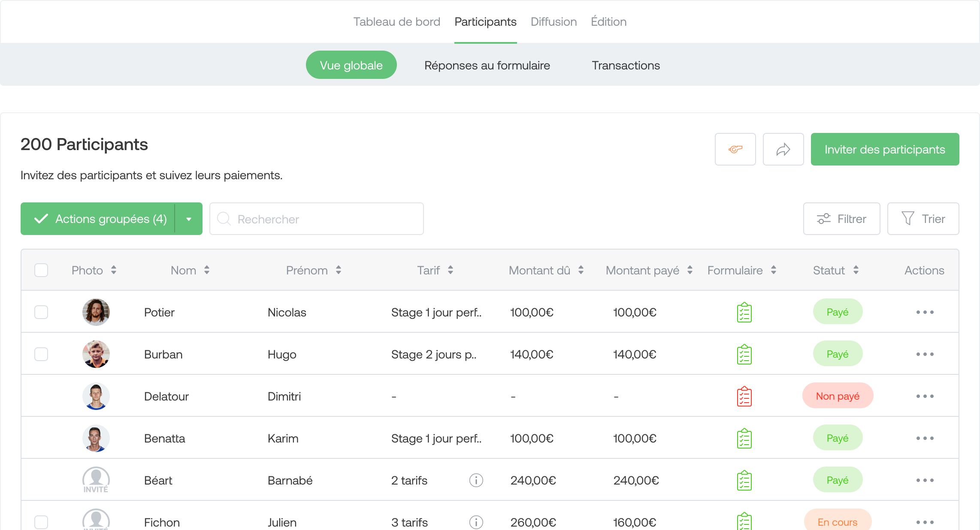Viewport: 980px width, 530px height.
Task: Open the Filtrer options button
Action: tap(841, 219)
